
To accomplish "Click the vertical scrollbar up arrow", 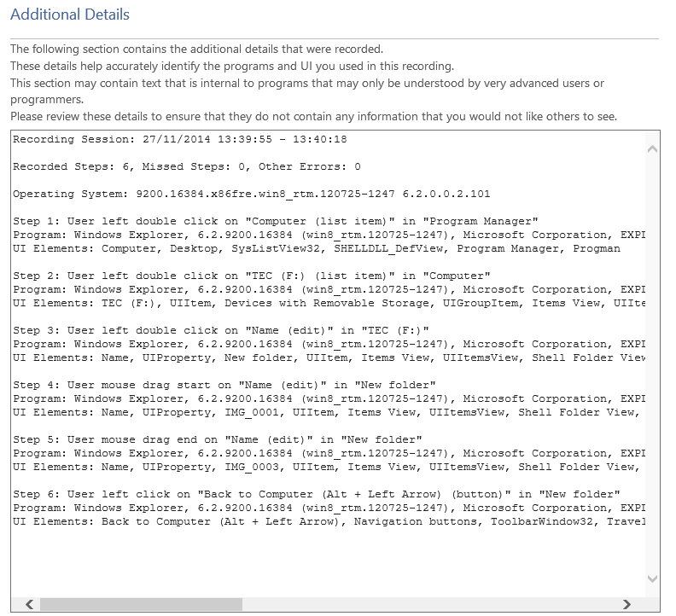I will [652, 149].
